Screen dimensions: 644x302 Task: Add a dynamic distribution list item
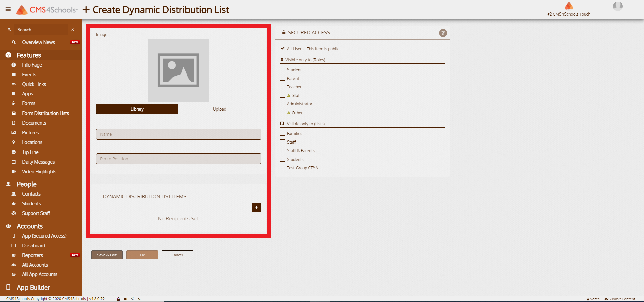point(256,207)
